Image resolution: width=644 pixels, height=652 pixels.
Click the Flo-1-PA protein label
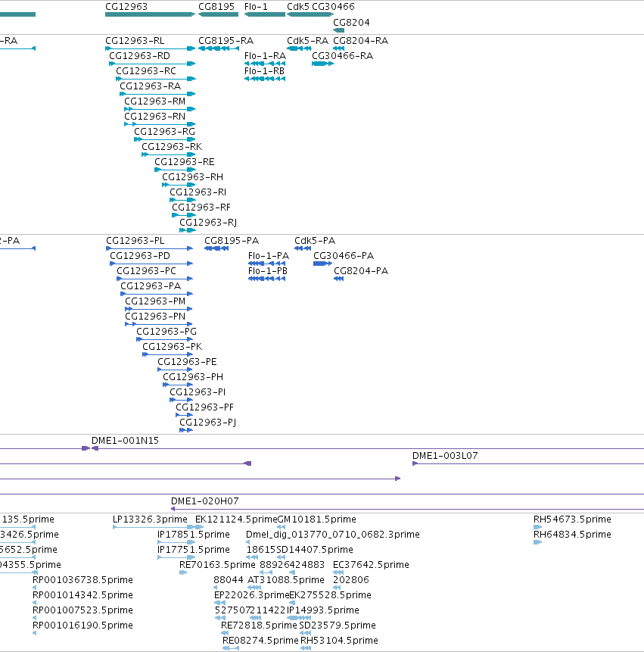(x=269, y=256)
